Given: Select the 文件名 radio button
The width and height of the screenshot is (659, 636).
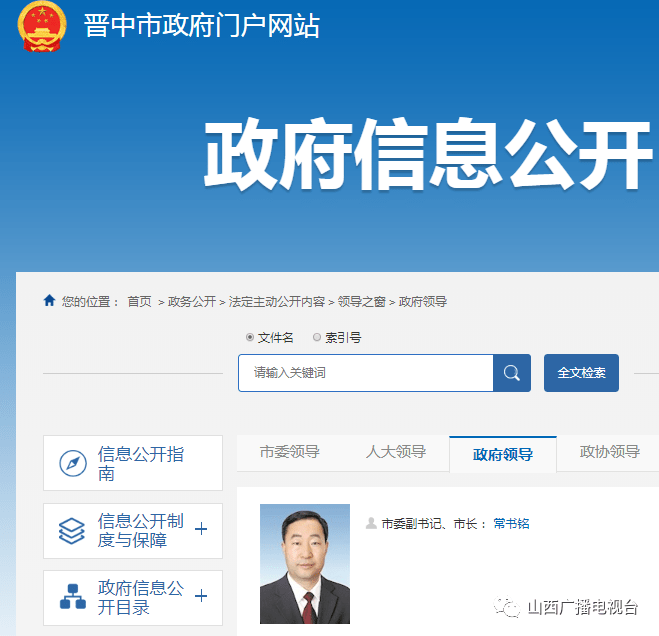Looking at the screenshot, I should [x=250, y=337].
